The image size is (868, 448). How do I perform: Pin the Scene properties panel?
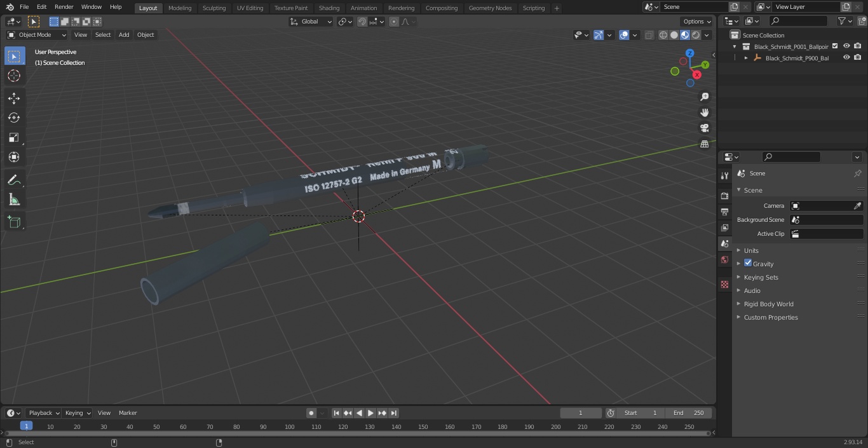(x=857, y=173)
